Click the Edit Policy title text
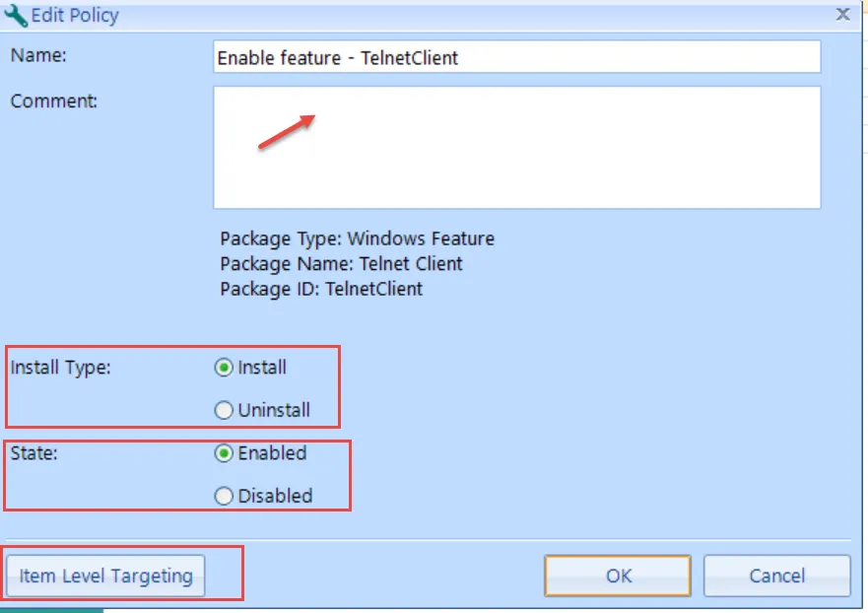The height and width of the screenshot is (613, 868). click(75, 16)
